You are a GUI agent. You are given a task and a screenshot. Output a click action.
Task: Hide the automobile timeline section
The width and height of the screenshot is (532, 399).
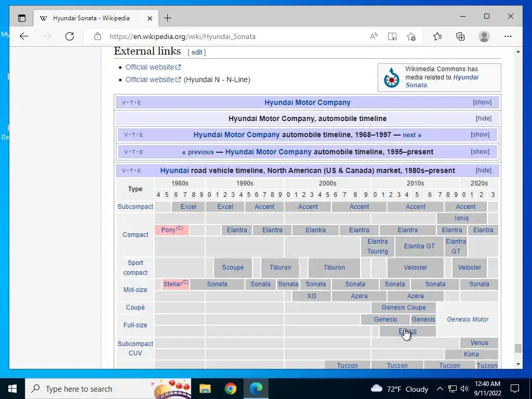pos(484,118)
